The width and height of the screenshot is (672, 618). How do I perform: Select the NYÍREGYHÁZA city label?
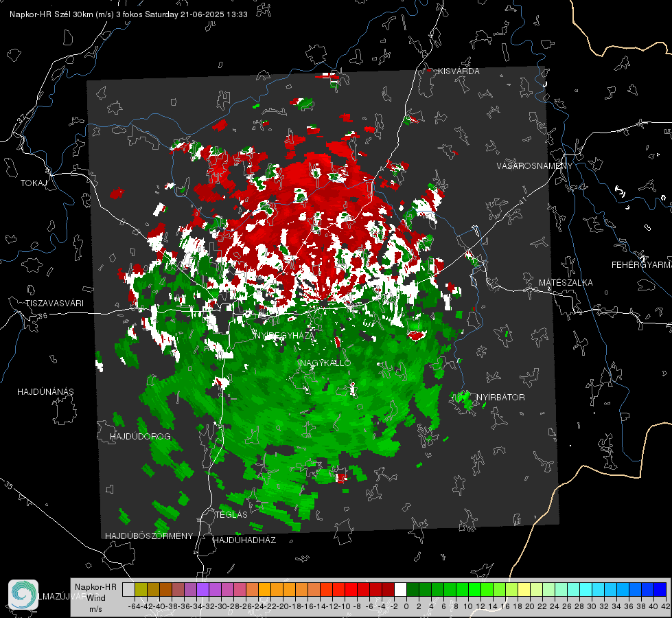coord(284,335)
